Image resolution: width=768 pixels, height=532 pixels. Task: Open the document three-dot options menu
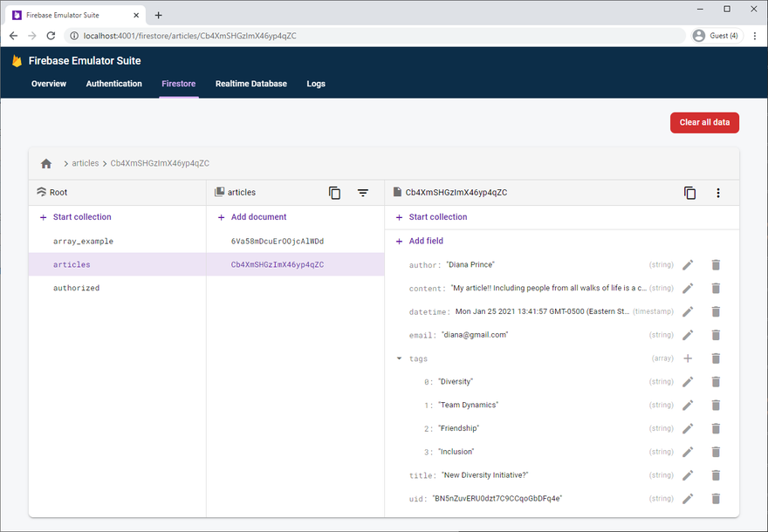[x=718, y=193]
